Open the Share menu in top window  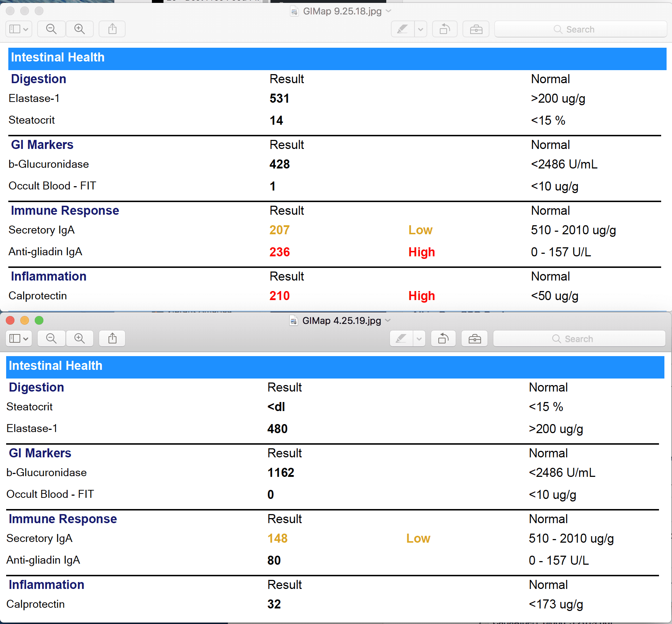coord(112,29)
